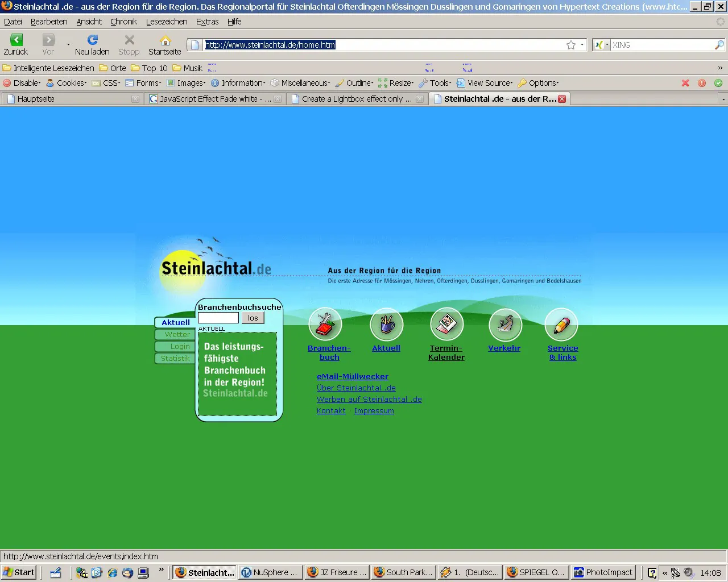Image resolution: width=728 pixels, height=582 pixels.
Task: Click the red X error icon on developer toolbar
Action: pos(685,83)
